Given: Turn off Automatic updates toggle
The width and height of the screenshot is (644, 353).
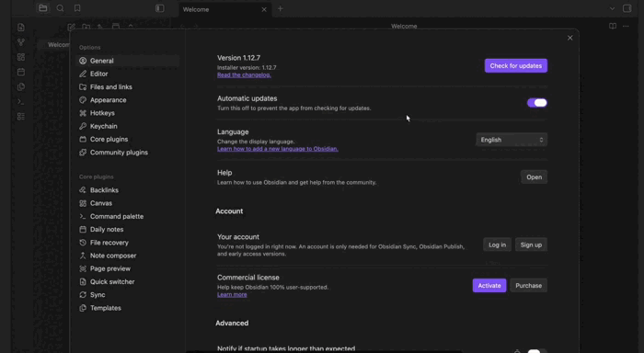Looking at the screenshot, I should click(x=537, y=103).
